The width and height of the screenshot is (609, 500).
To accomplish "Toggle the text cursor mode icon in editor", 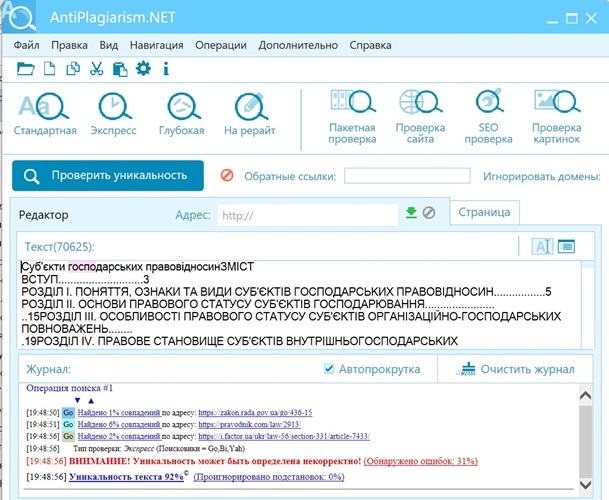I will click(x=542, y=246).
